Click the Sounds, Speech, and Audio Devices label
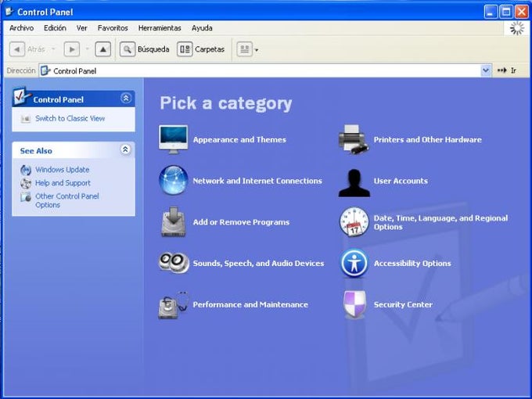 258,264
